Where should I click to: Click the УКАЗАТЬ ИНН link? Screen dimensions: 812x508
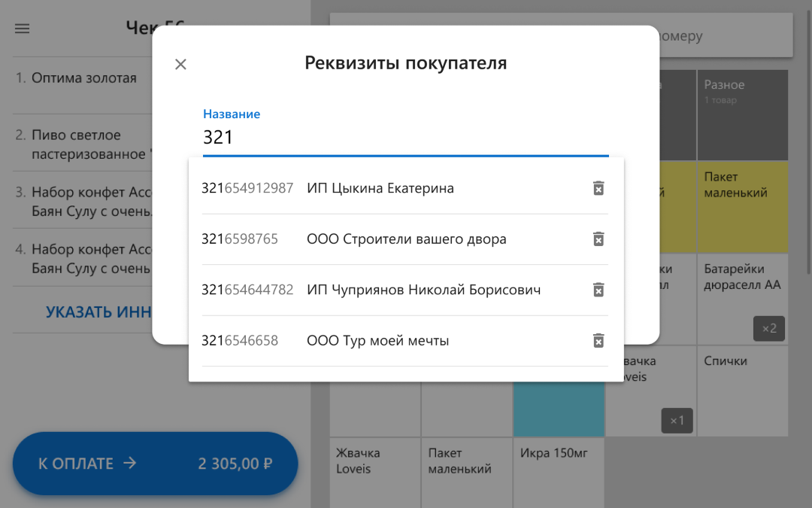click(98, 312)
